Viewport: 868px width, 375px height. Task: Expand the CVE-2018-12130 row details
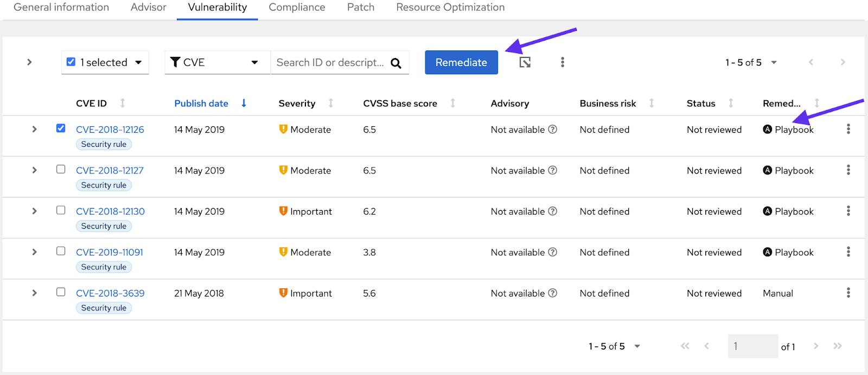(34, 211)
